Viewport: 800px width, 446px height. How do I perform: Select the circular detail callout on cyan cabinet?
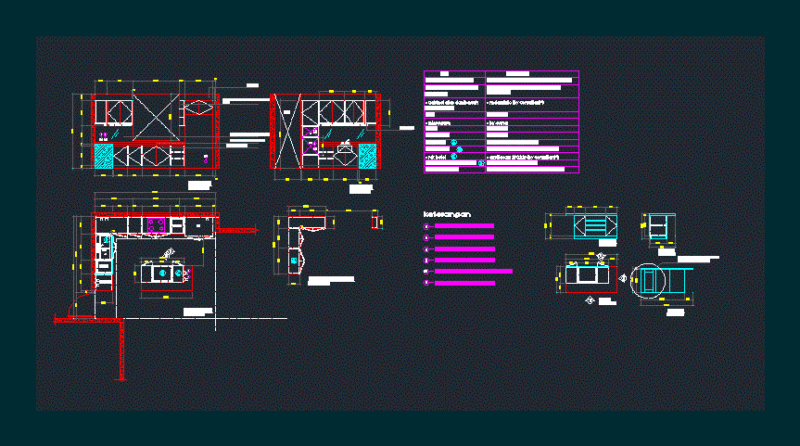(x=648, y=280)
